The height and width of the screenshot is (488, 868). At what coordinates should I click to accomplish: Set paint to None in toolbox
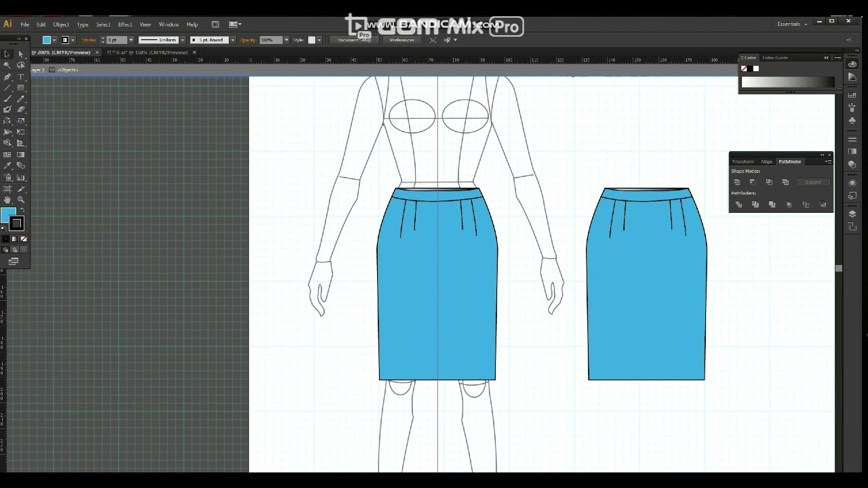click(x=23, y=239)
